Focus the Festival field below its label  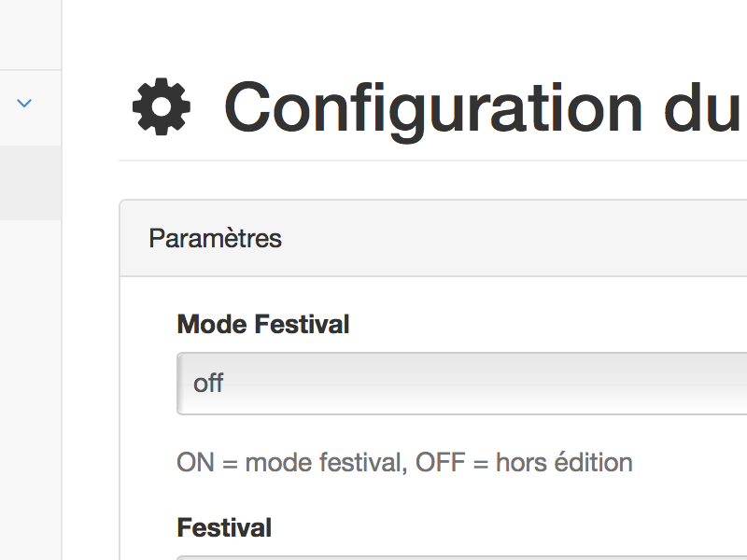coord(461,557)
